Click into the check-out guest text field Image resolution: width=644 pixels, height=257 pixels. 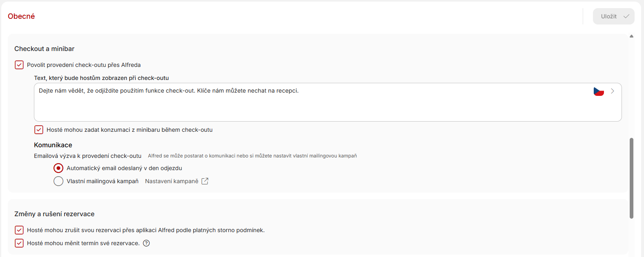coord(328,102)
